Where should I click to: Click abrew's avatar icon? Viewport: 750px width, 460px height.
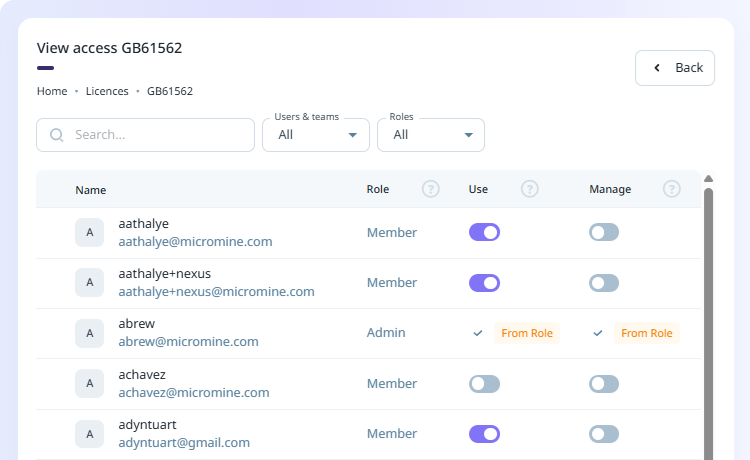point(90,333)
